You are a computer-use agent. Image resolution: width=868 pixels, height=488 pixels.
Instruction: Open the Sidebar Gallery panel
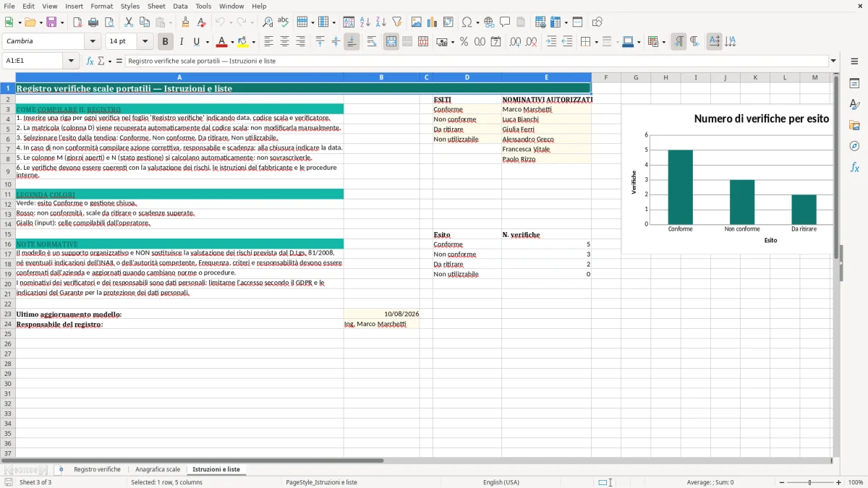tap(854, 126)
